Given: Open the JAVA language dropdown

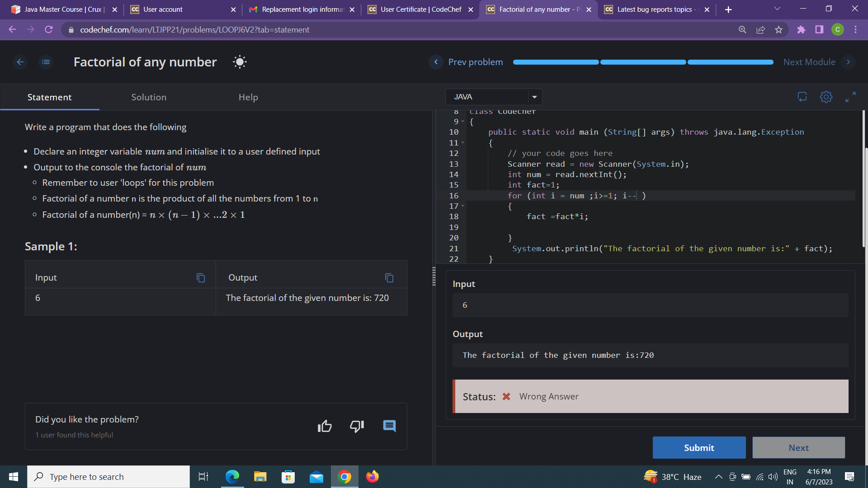Looking at the screenshot, I should [x=494, y=97].
